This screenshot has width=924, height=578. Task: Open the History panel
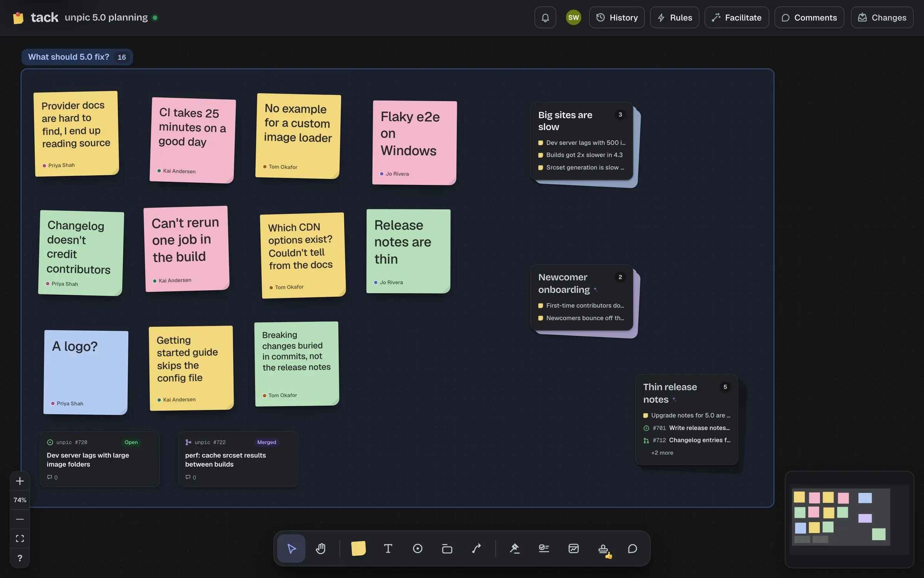coord(617,17)
